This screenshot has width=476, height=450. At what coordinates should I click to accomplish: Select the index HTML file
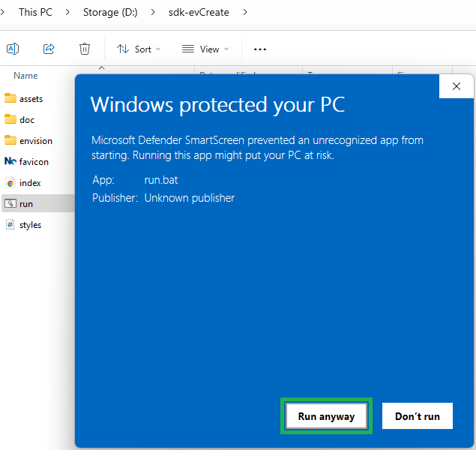(30, 183)
